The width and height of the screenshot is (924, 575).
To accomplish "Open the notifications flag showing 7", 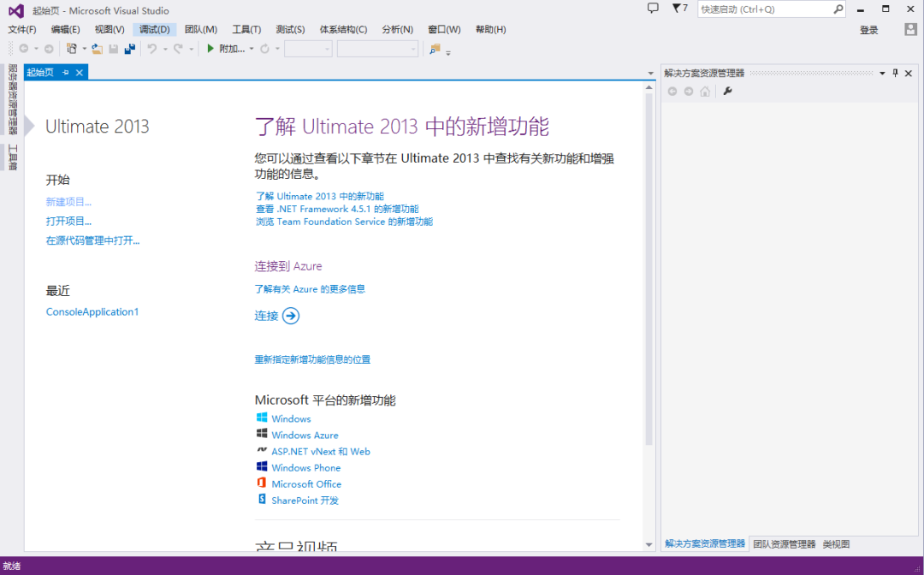I will (679, 9).
